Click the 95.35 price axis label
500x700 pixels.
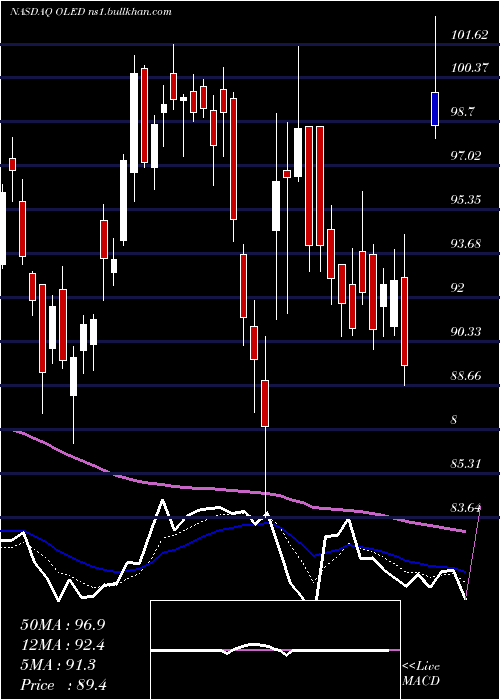coord(466,199)
